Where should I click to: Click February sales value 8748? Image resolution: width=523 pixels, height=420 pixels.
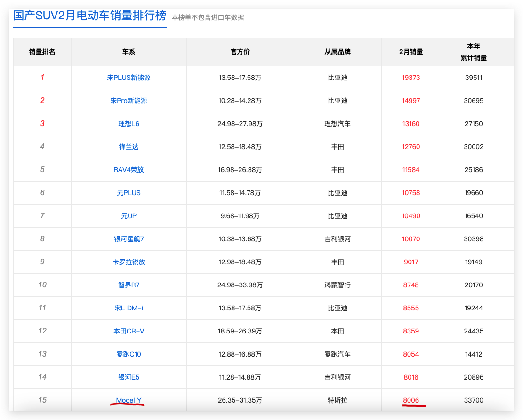click(x=410, y=285)
